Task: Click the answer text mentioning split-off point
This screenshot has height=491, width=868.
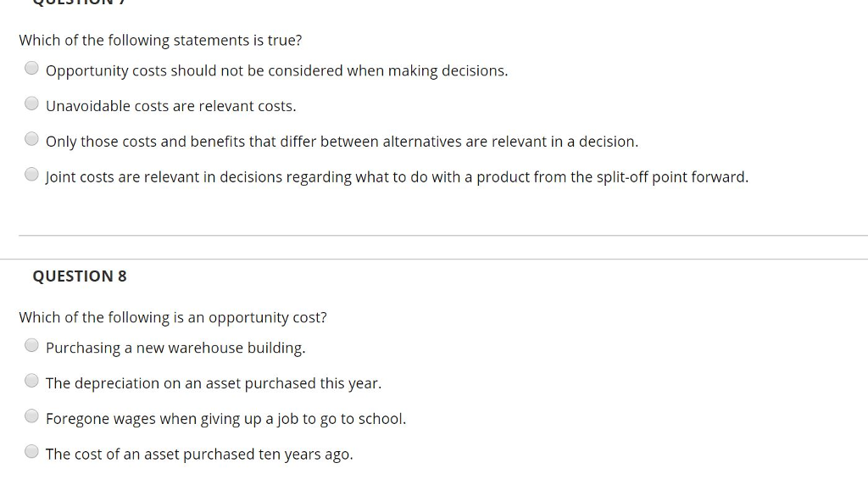Action: point(397,176)
